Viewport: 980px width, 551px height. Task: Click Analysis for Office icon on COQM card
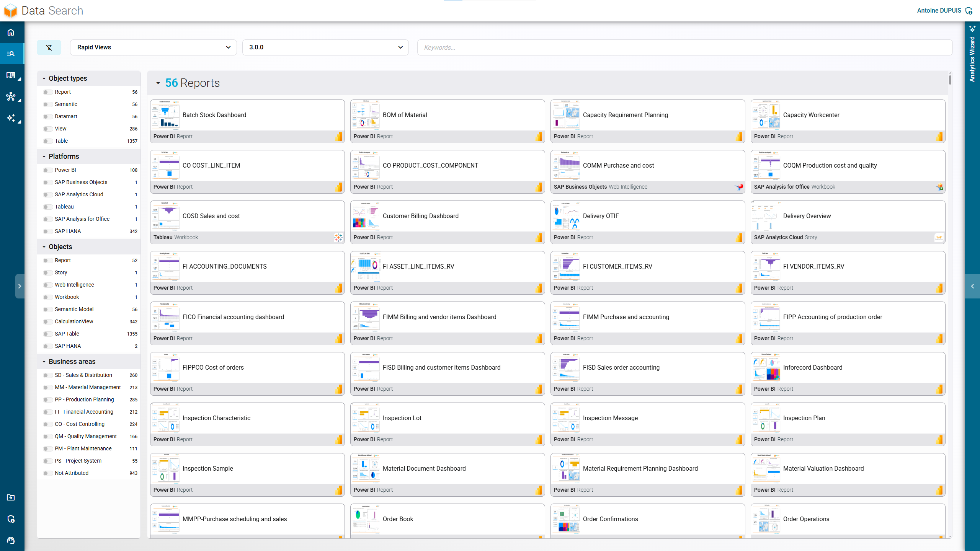pyautogui.click(x=939, y=187)
